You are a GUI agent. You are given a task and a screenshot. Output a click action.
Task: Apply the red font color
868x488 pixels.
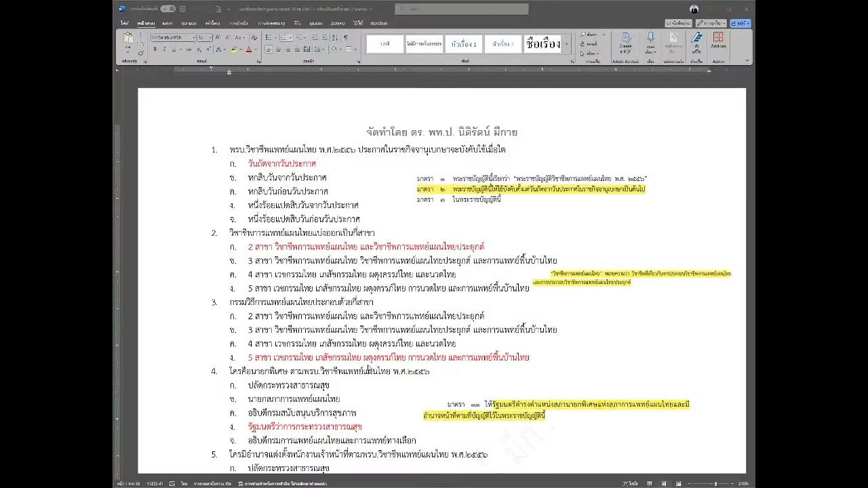(249, 49)
